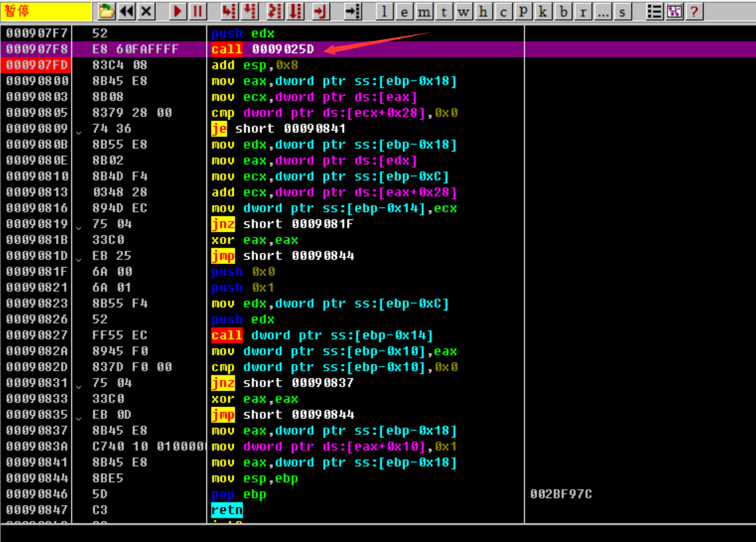Restart the program with the rewind icon
This screenshot has width=756, height=542.
126,11
